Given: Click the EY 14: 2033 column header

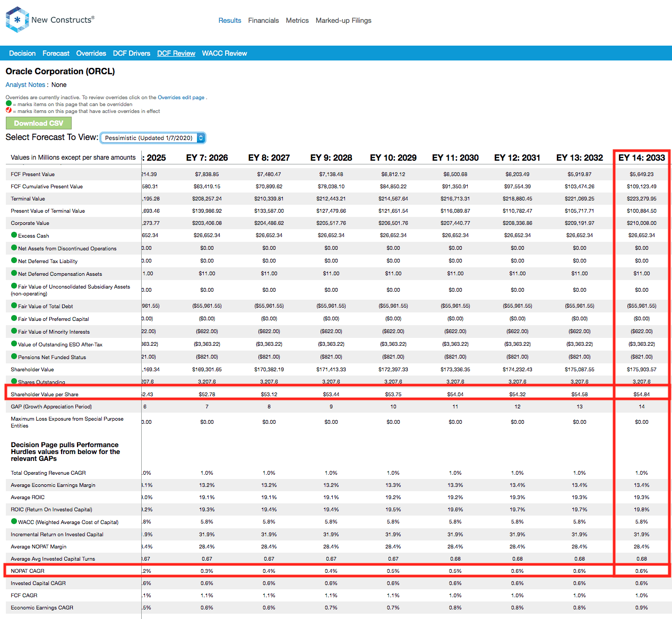Looking at the screenshot, I should pyautogui.click(x=641, y=158).
